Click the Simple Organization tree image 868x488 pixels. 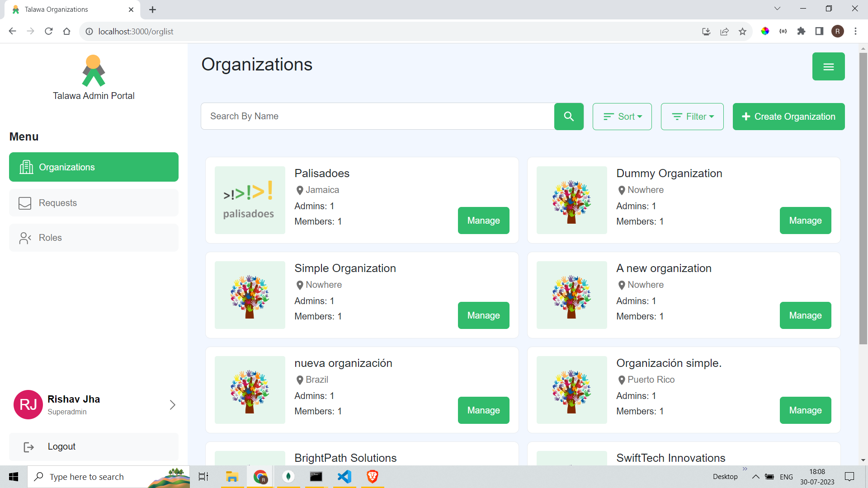pyautogui.click(x=250, y=295)
